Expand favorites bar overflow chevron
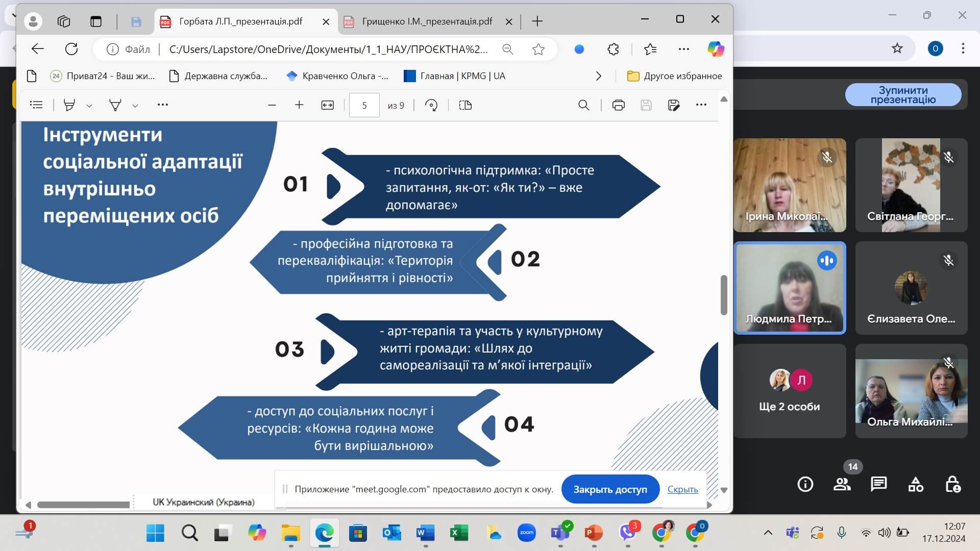The height and width of the screenshot is (551, 980). [599, 76]
